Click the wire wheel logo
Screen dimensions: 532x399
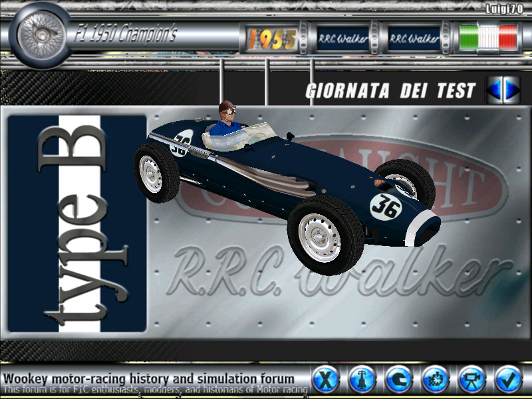[41, 35]
